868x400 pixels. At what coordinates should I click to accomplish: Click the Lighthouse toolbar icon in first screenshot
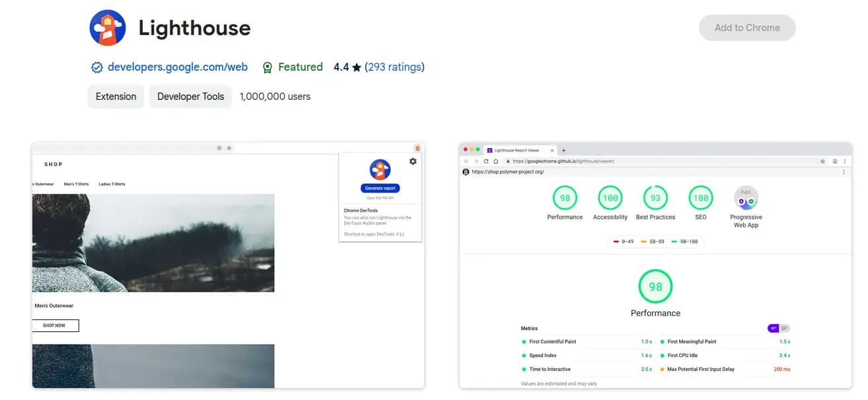click(417, 148)
